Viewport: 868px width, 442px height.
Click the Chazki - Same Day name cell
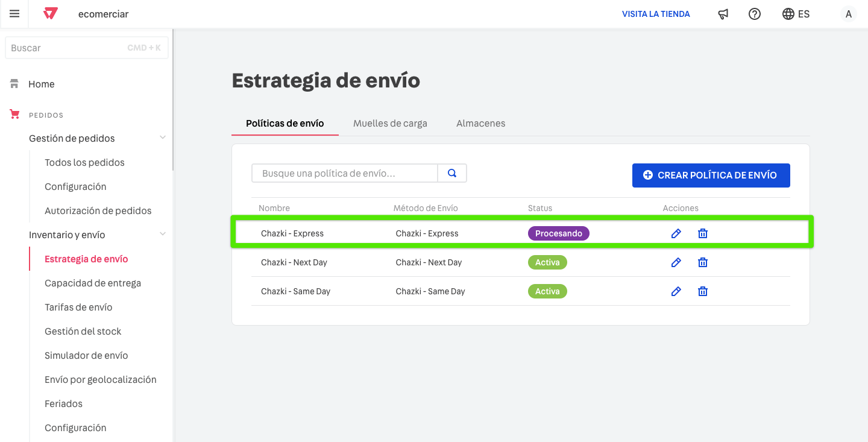pyautogui.click(x=296, y=291)
